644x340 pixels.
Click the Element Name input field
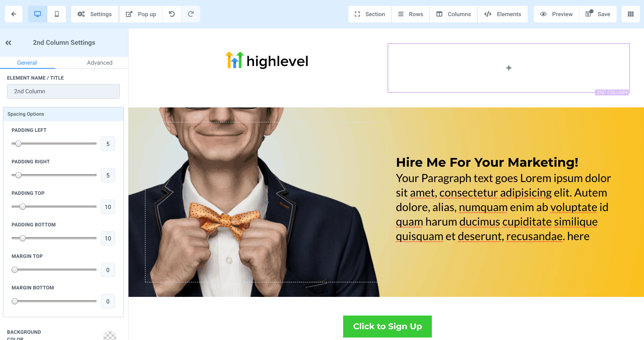coord(63,91)
